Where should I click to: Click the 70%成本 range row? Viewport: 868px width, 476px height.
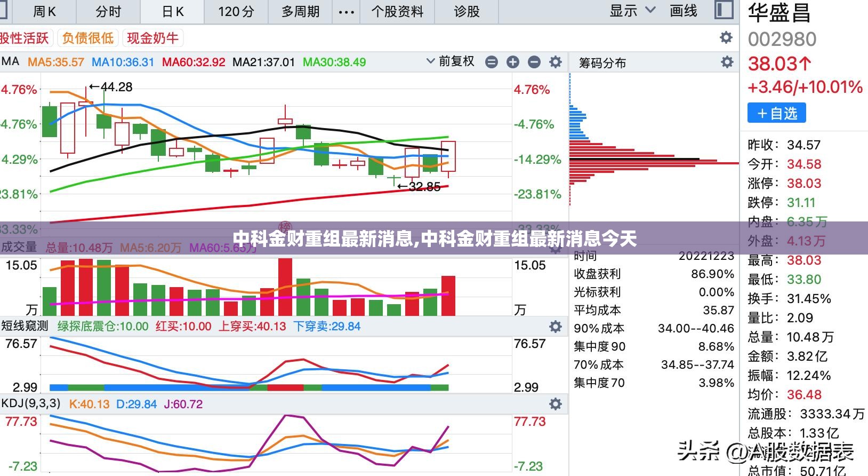[x=654, y=364]
